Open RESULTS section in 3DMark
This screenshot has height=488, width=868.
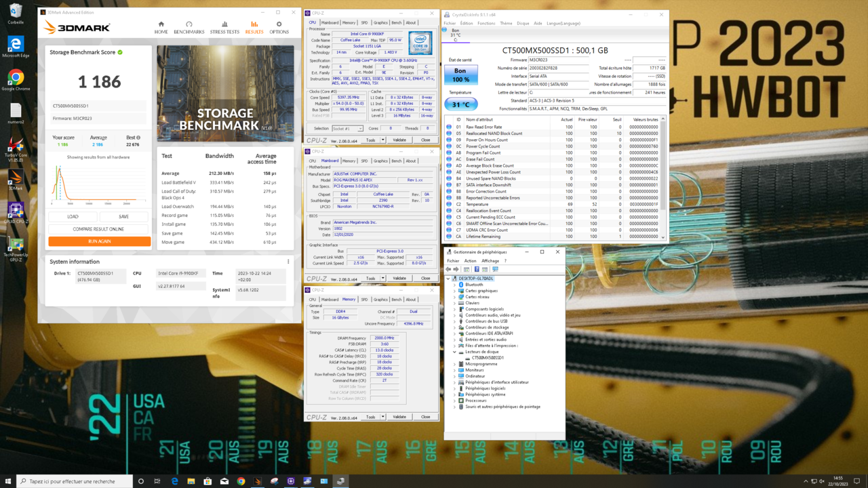[x=254, y=27]
